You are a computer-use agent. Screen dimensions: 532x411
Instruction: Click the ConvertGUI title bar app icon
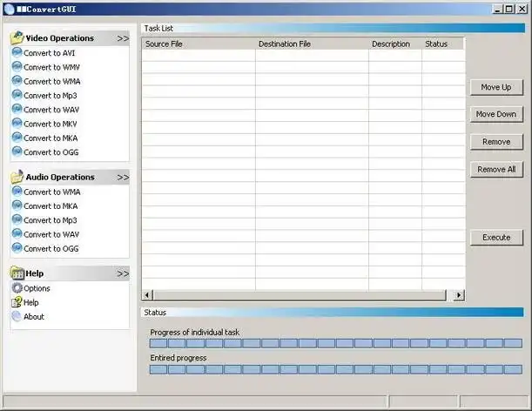click(10, 10)
